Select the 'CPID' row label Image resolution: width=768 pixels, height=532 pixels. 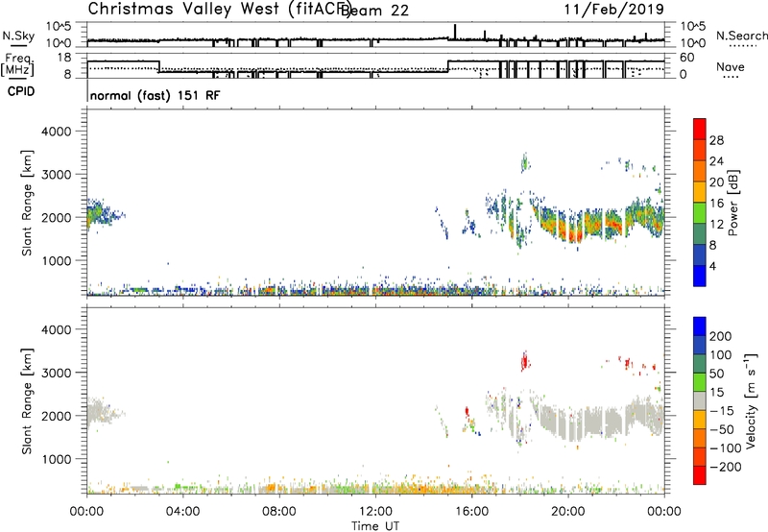coord(21,91)
